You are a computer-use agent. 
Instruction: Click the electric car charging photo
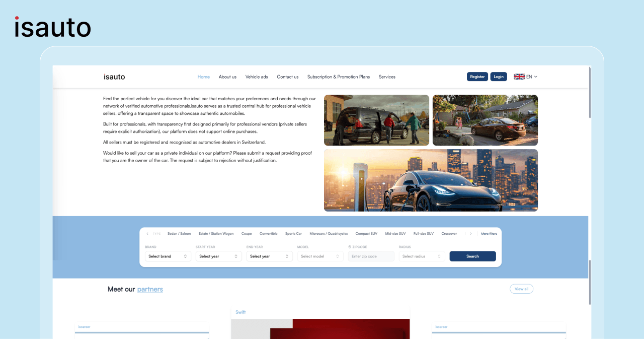coord(431,180)
